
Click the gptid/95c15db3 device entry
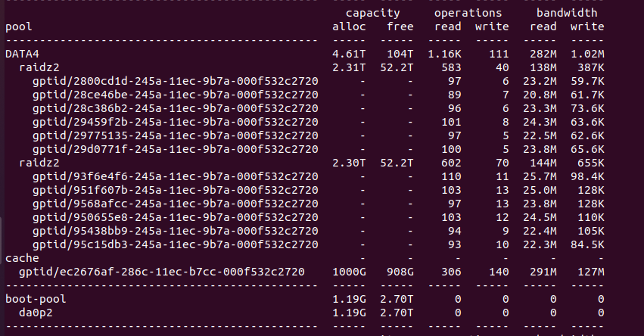(x=176, y=244)
